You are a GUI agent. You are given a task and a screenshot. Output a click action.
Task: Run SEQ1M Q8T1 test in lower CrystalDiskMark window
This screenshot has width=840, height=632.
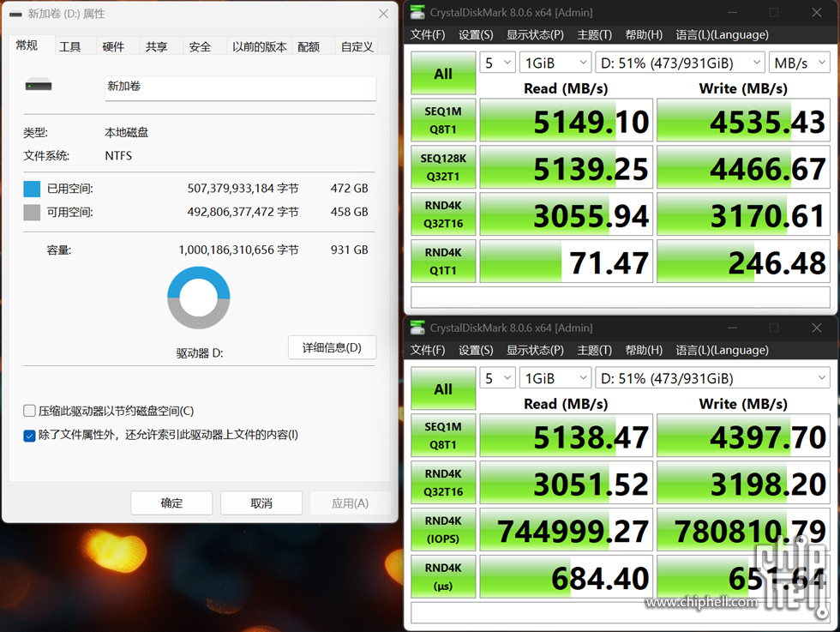[443, 436]
